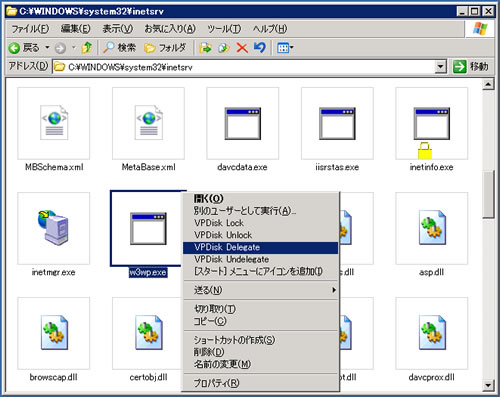Open the View (表示) menu
The height and width of the screenshot is (397, 500).
pyautogui.click(x=117, y=29)
